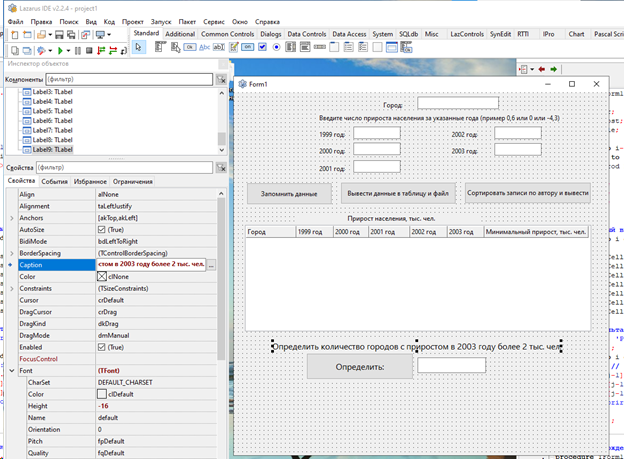Click the Pause program toolbar icon
The image size is (624, 459).
coord(79,49)
